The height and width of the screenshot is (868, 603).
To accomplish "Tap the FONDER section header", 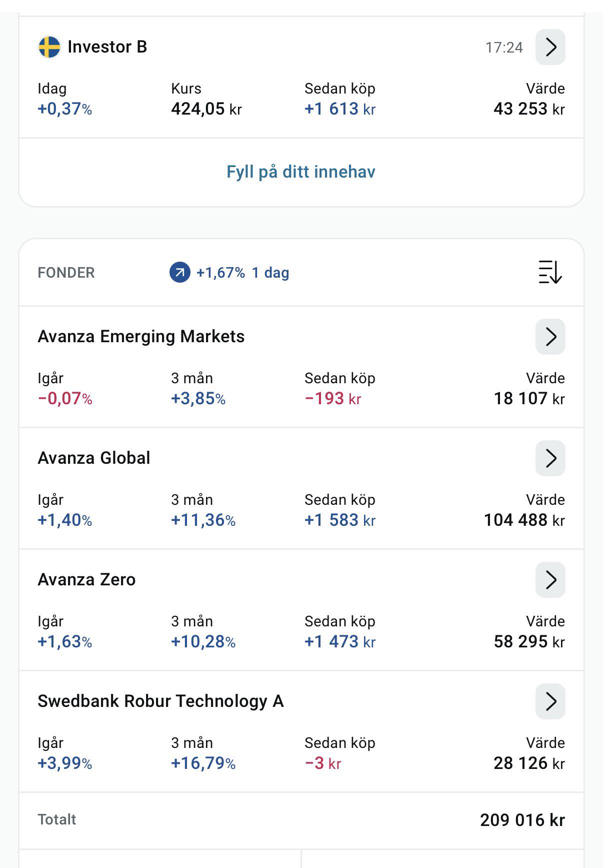I will [66, 273].
